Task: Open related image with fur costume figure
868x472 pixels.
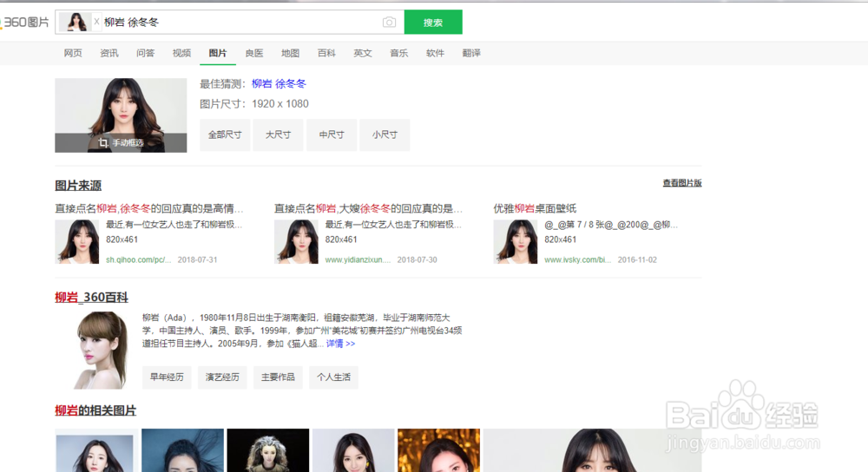Action: coord(268,450)
